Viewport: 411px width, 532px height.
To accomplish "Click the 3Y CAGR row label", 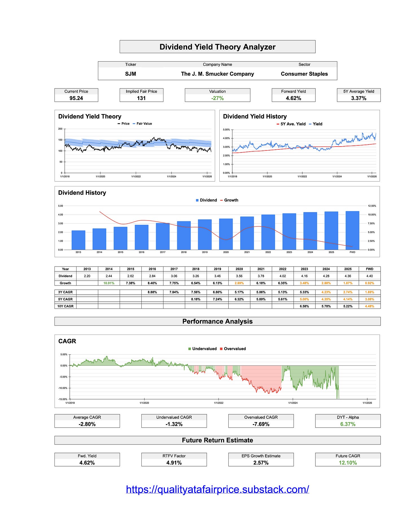I will pos(65,292).
